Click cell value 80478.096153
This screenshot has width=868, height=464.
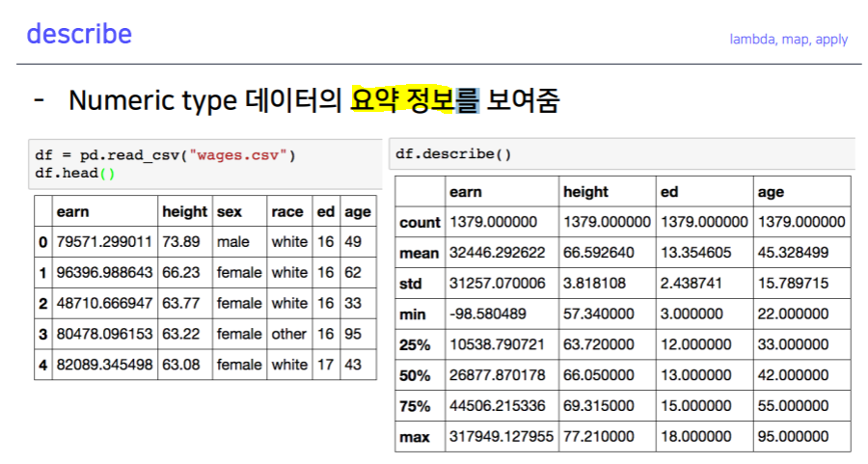pos(104,334)
